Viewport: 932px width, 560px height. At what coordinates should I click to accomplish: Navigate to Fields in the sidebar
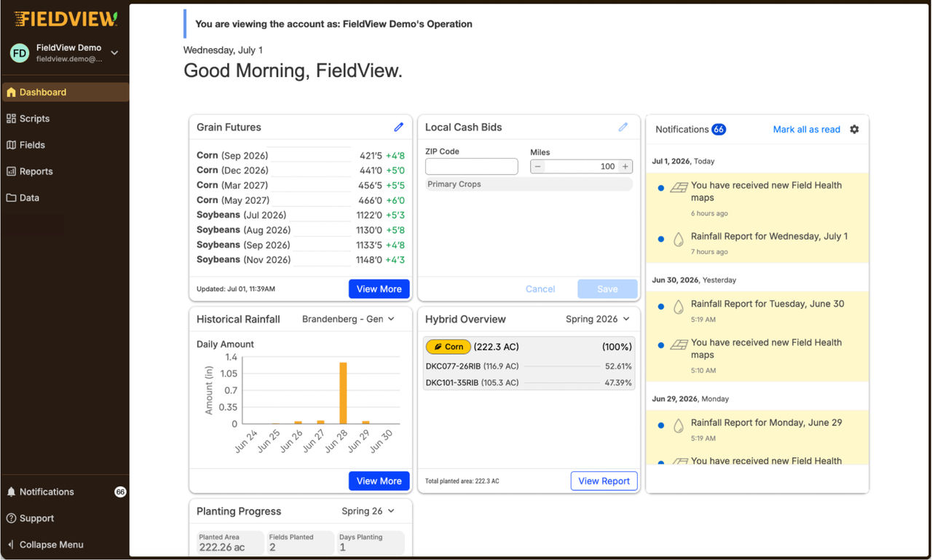(66, 145)
